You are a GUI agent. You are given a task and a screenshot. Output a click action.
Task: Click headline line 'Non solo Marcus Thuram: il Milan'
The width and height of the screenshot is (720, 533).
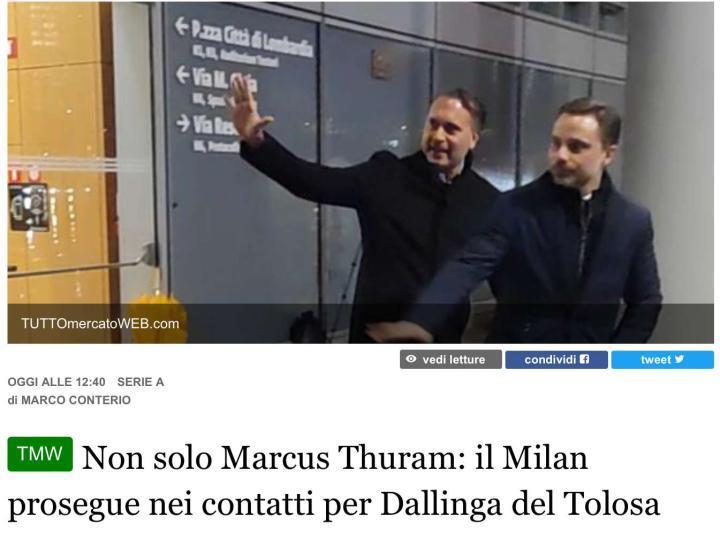coord(335,458)
